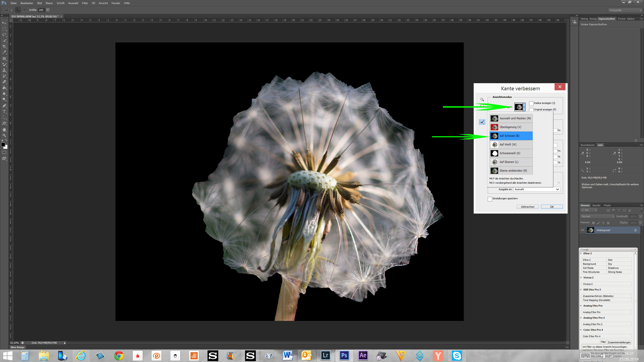Open the Filter menu

click(85, 3)
